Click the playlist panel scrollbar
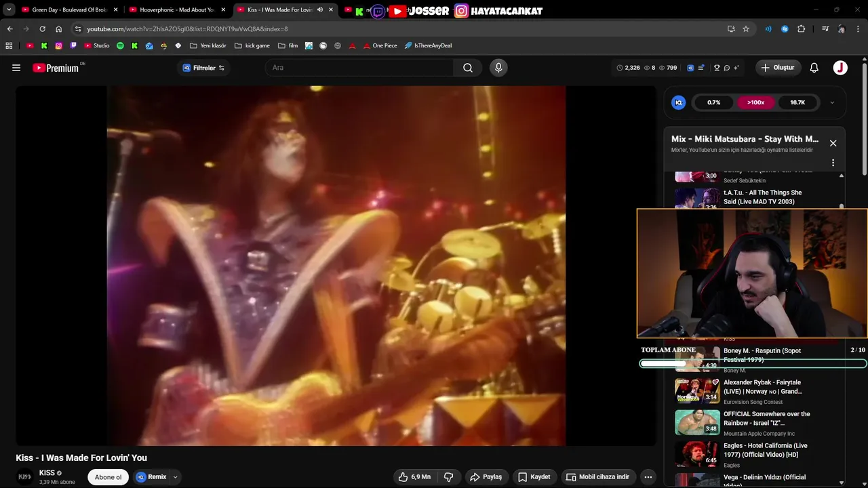 pos(842,206)
